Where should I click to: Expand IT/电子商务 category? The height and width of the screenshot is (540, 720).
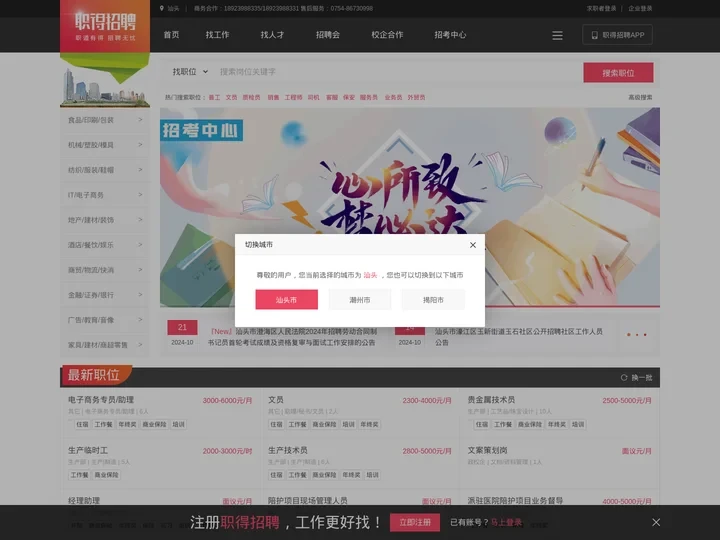point(105,195)
